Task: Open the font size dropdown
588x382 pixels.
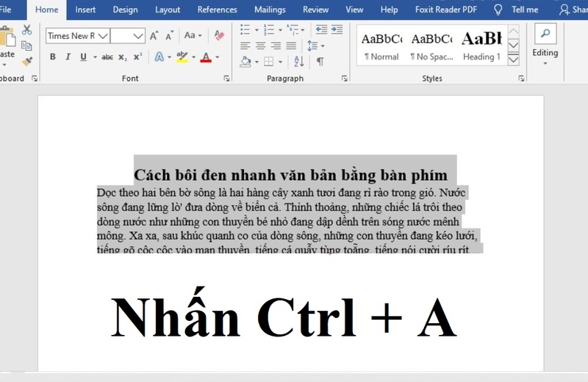Action: click(138, 36)
